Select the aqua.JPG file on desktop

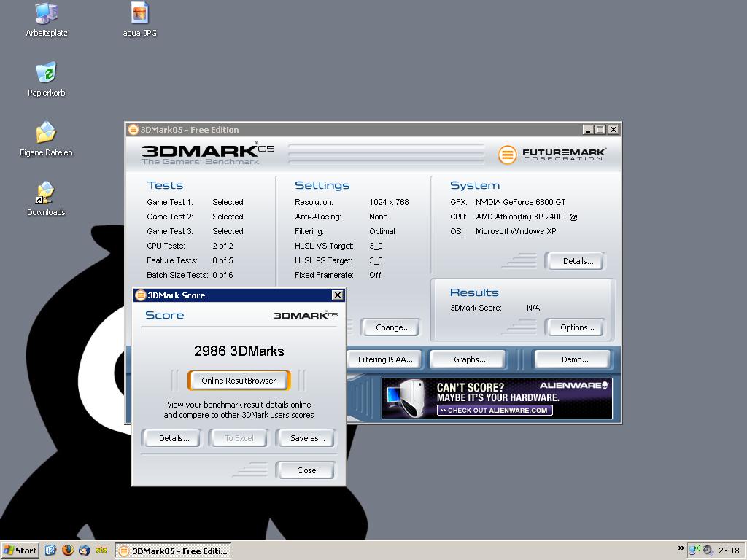tap(139, 20)
